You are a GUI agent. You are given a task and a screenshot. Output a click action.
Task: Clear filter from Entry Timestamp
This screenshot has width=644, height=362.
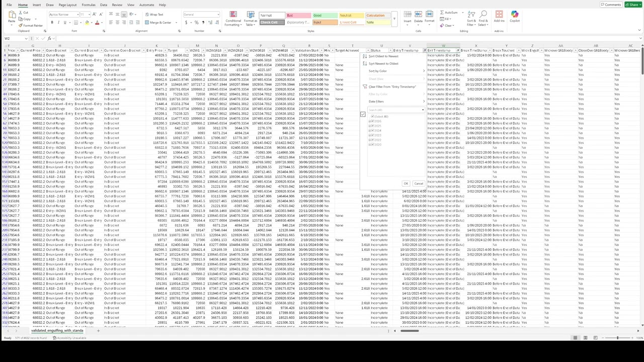tap(392, 87)
